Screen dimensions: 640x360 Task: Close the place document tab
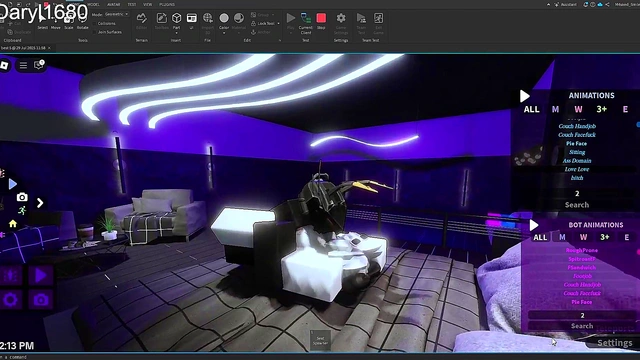pyautogui.click(x=49, y=48)
